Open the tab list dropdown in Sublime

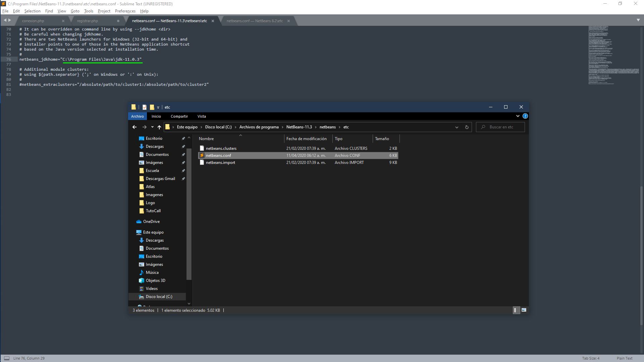pos(638,20)
